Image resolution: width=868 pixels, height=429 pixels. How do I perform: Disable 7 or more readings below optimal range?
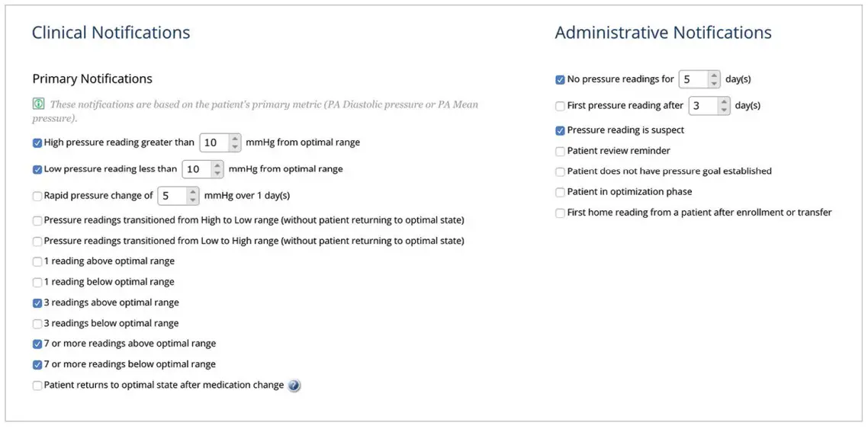(37, 364)
